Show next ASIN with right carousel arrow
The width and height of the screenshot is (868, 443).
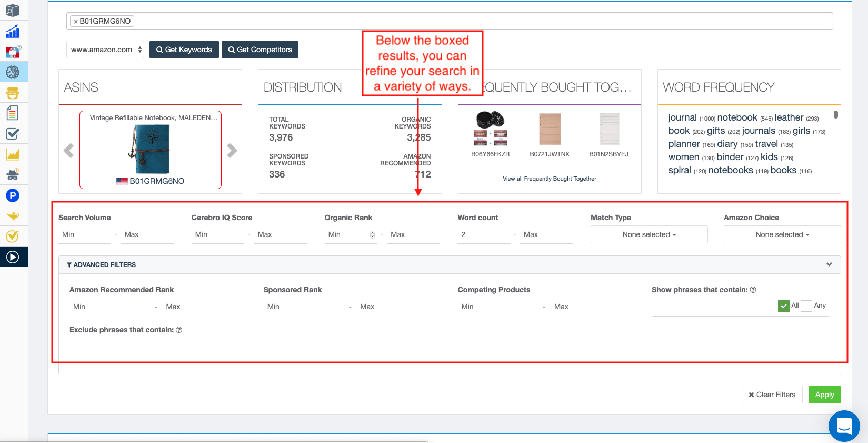[x=232, y=151]
